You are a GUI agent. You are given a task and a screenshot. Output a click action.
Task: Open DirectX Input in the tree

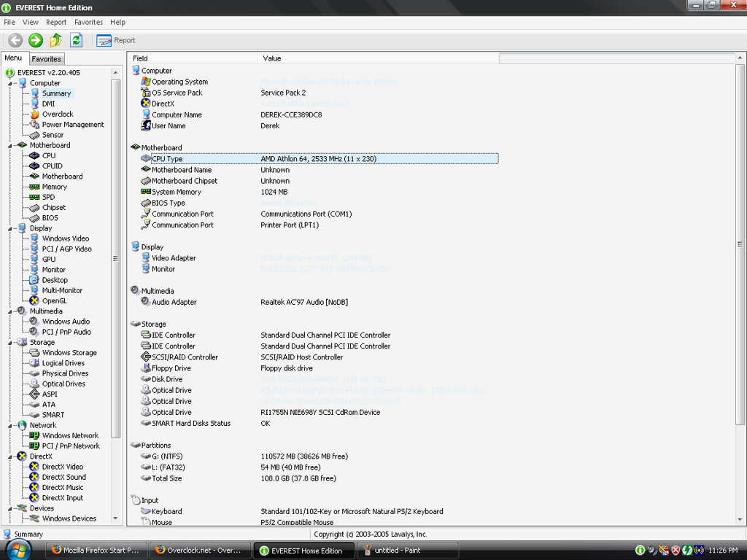(63, 498)
